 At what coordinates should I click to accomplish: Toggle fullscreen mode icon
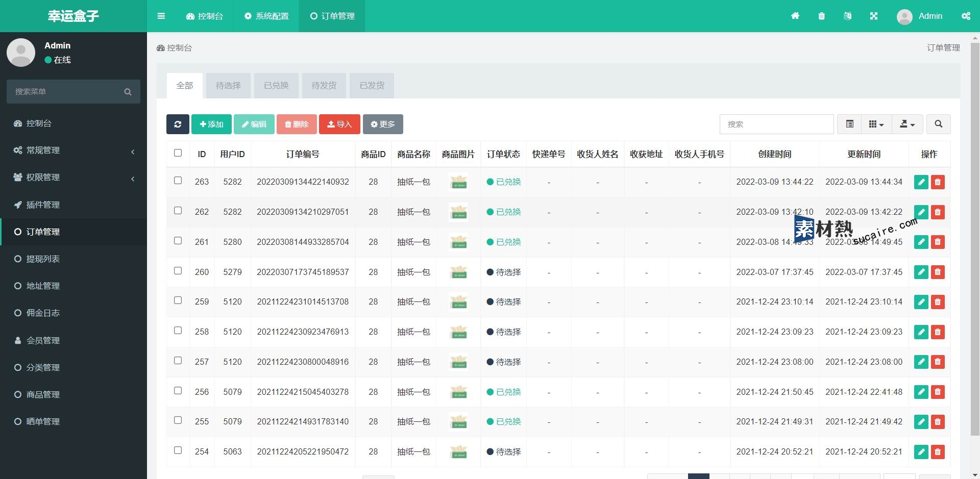(874, 16)
